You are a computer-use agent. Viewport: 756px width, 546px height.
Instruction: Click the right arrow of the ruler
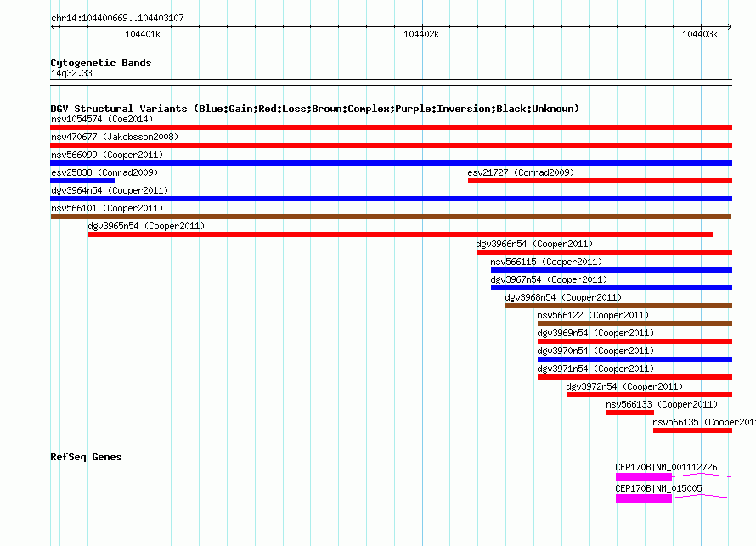(x=729, y=26)
